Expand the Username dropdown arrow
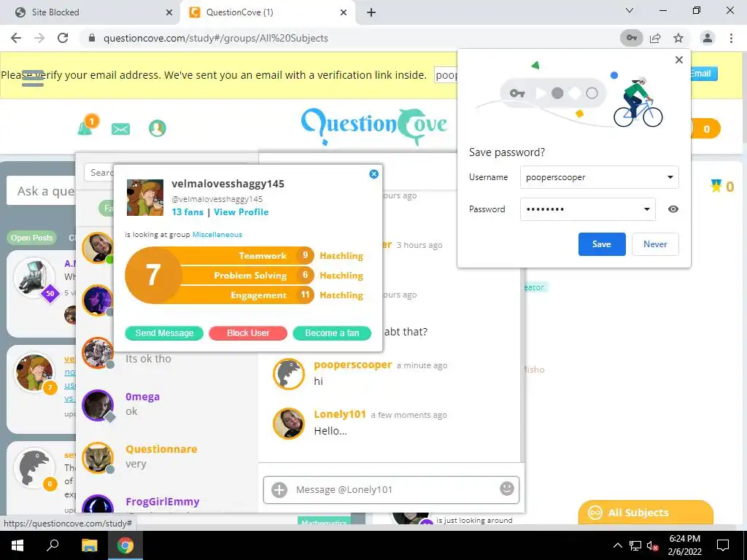747x560 pixels. (x=670, y=177)
